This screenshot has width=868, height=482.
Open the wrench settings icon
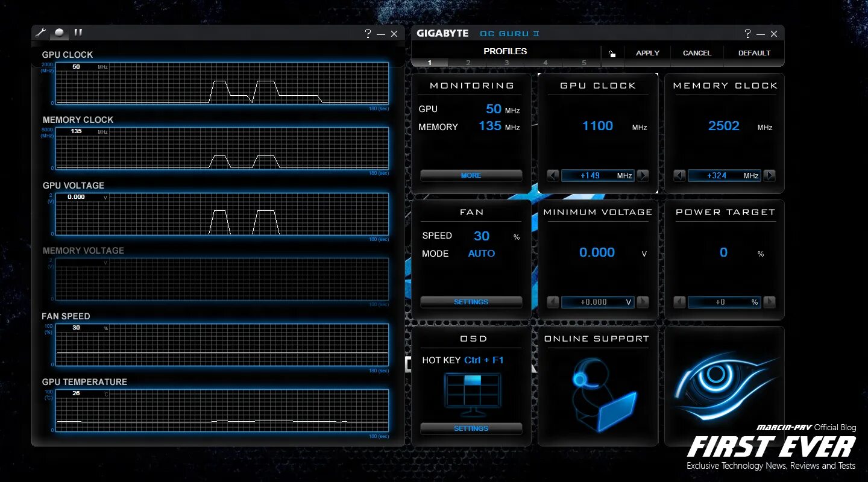(x=40, y=33)
